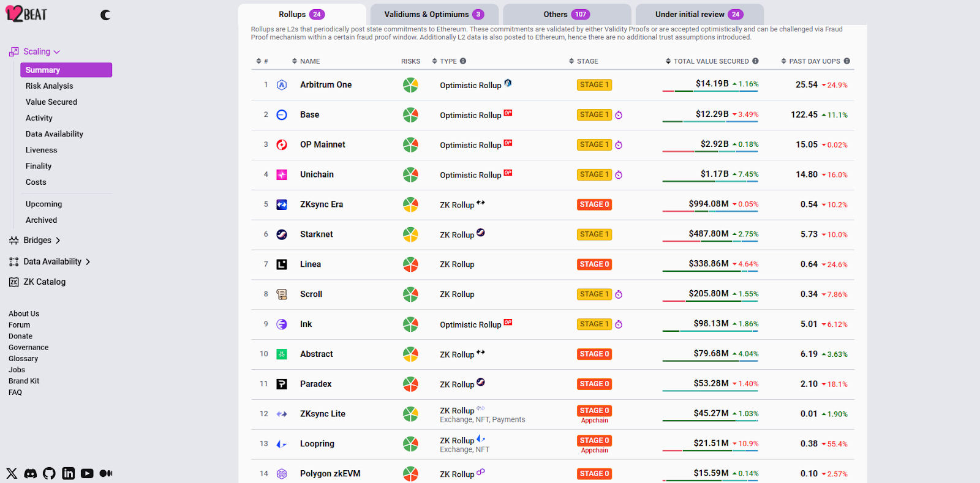Open the About Us link
The height and width of the screenshot is (483, 980).
24,314
